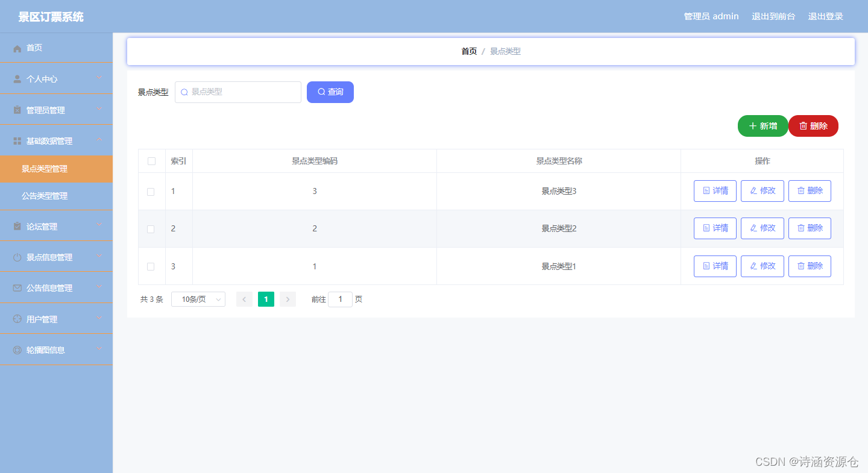Click the 共 3 条 total count text
The width and height of the screenshot is (868, 473).
pyautogui.click(x=152, y=299)
